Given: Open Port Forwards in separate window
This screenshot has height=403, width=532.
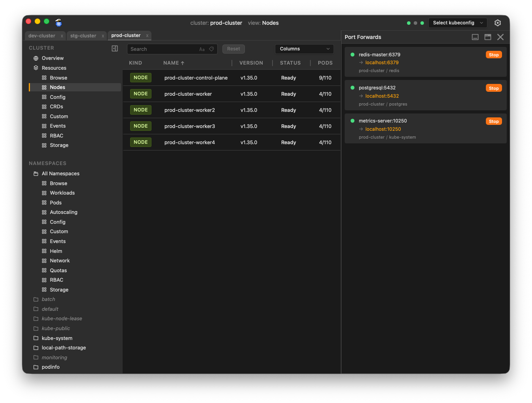Looking at the screenshot, I should click(487, 37).
